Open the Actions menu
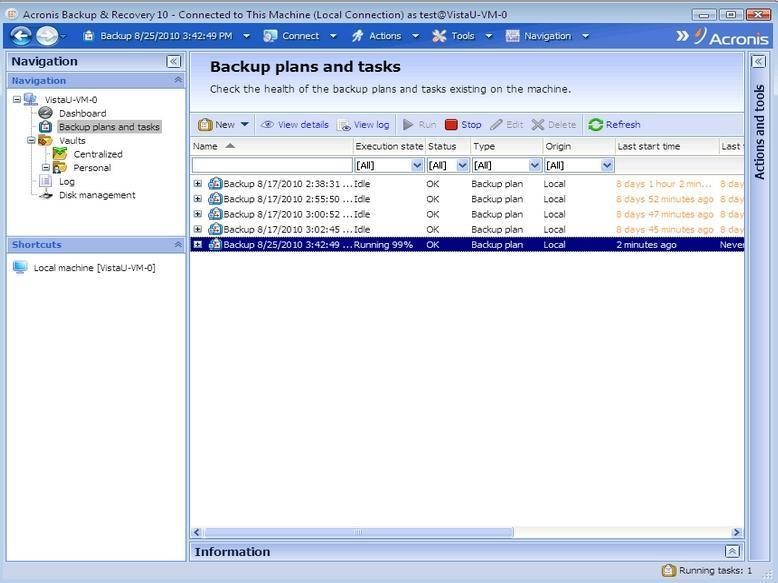 tap(385, 36)
